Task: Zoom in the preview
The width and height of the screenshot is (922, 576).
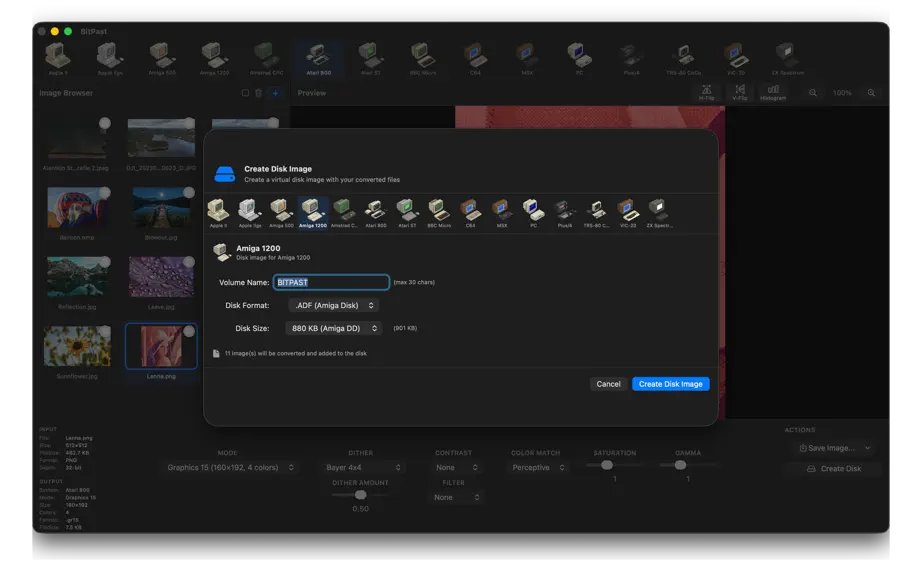Action: click(871, 93)
